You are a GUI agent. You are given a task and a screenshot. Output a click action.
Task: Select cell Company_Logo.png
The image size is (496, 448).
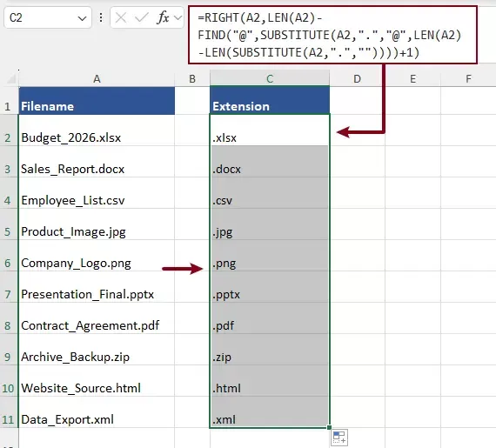tap(97, 256)
